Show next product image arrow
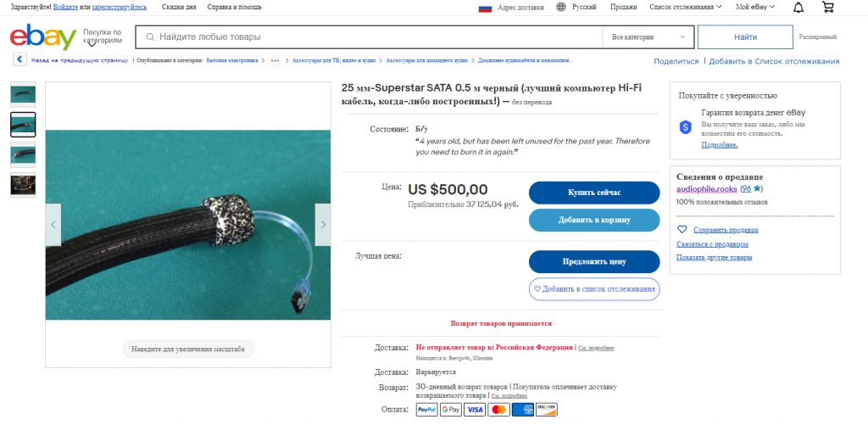The image size is (868, 425). point(323,225)
